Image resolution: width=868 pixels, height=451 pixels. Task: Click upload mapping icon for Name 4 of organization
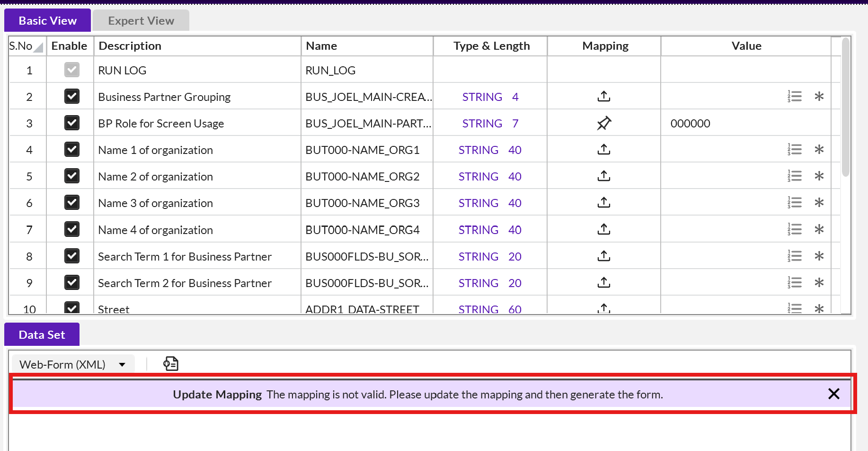click(604, 229)
